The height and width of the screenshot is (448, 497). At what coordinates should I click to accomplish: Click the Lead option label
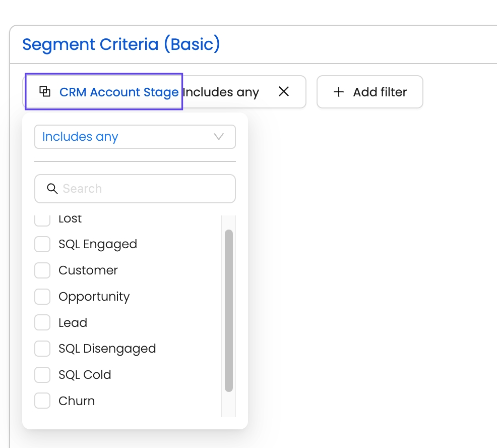click(x=73, y=323)
